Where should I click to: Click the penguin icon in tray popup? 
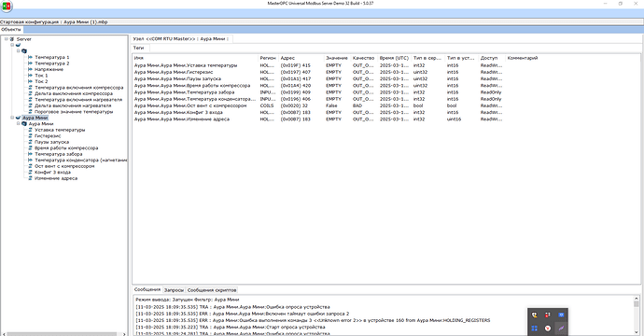(534, 315)
